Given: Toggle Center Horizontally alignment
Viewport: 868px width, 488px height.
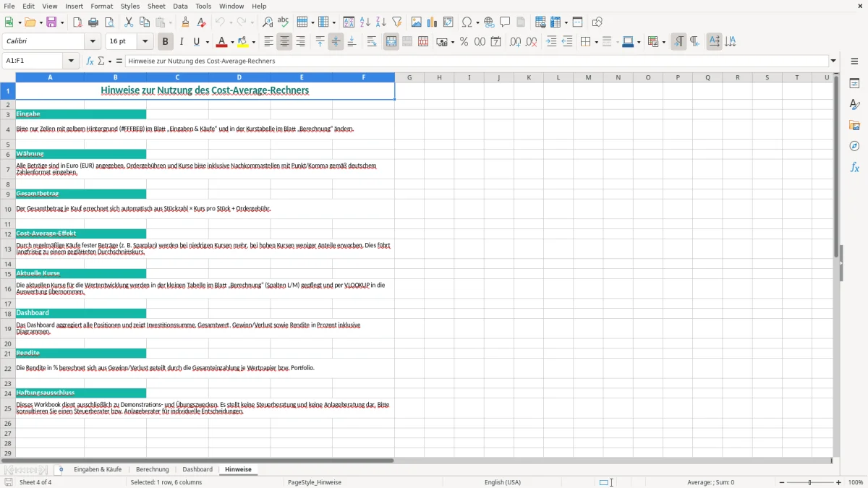Looking at the screenshot, I should point(284,42).
